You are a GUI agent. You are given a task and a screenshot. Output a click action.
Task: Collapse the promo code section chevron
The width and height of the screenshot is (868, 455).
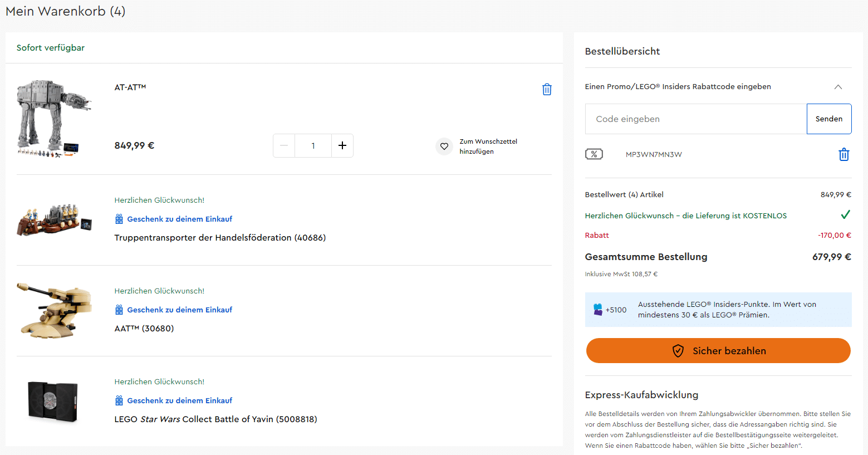pyautogui.click(x=838, y=87)
